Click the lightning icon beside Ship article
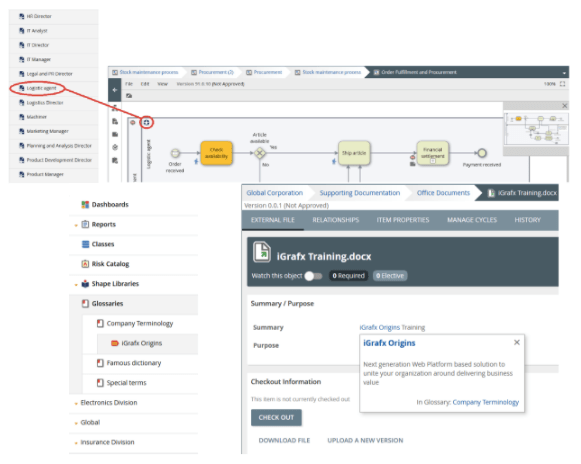The image size is (581, 464). point(334,161)
